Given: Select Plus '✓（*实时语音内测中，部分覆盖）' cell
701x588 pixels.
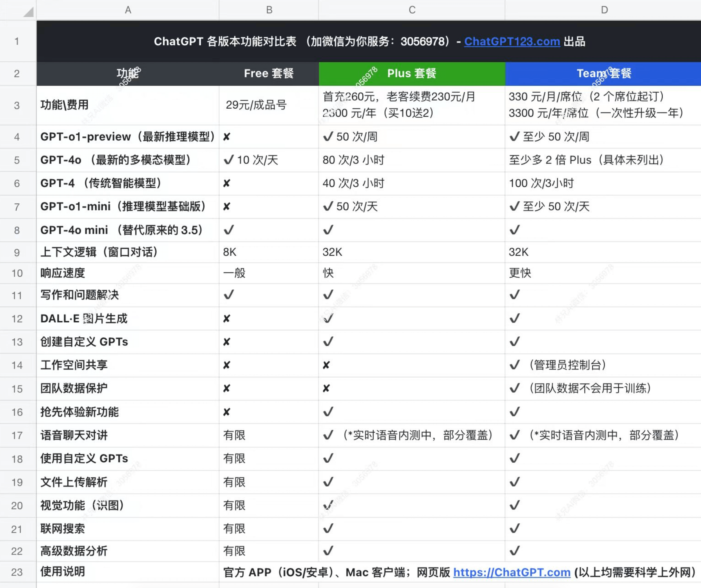Looking at the screenshot, I should pyautogui.click(x=412, y=436).
